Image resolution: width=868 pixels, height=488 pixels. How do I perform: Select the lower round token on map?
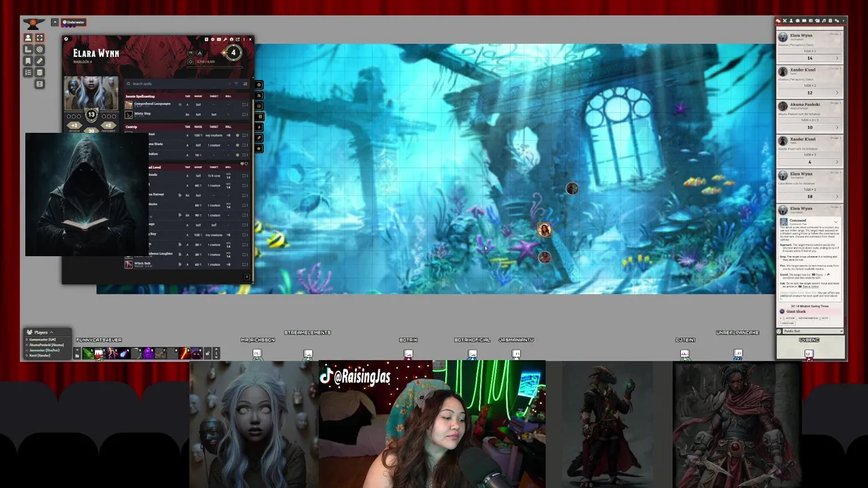(x=544, y=257)
